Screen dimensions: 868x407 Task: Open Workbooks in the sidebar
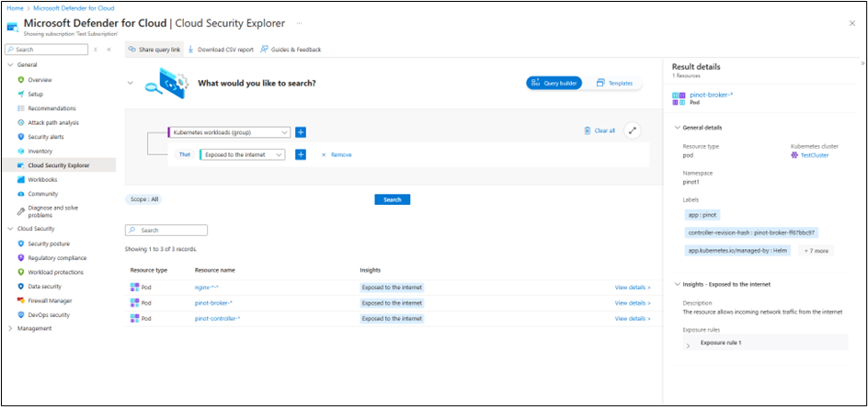(42, 180)
